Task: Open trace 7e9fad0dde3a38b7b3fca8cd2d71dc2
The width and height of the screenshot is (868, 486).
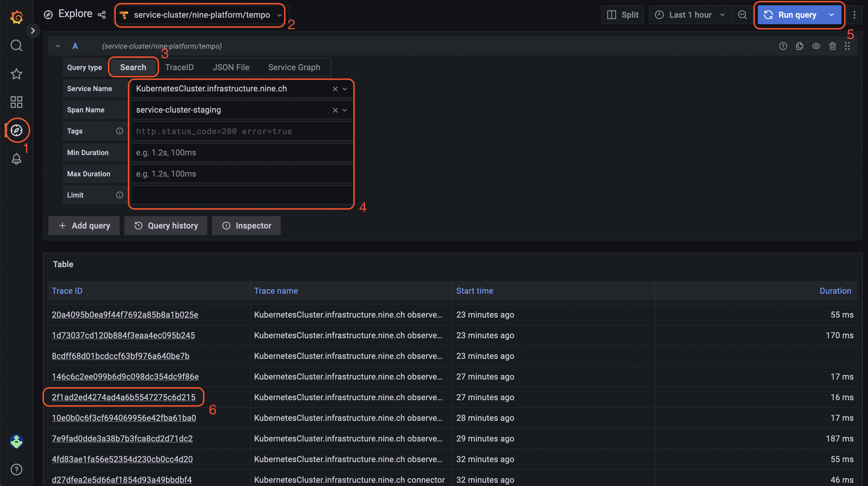Action: 122,439
